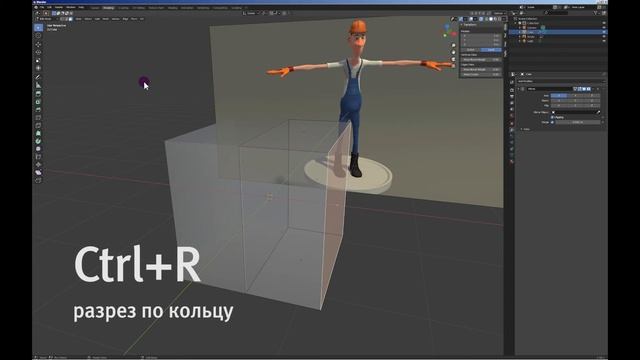Viewport: 640px width, 360px height.
Task: Switch to the Layout workspace tab
Action: 95,7
